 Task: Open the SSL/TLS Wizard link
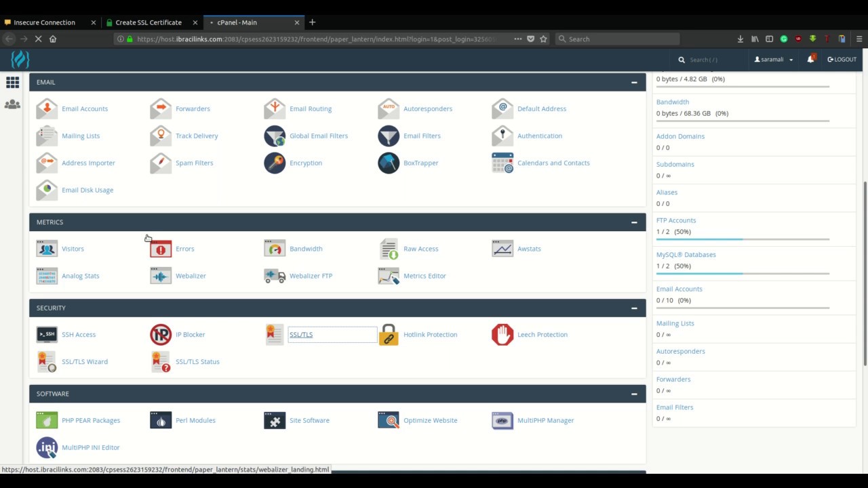[x=85, y=362]
